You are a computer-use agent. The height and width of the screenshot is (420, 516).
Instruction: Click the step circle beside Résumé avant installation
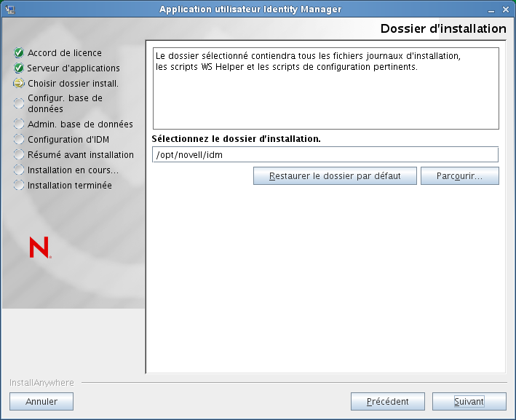click(19, 154)
